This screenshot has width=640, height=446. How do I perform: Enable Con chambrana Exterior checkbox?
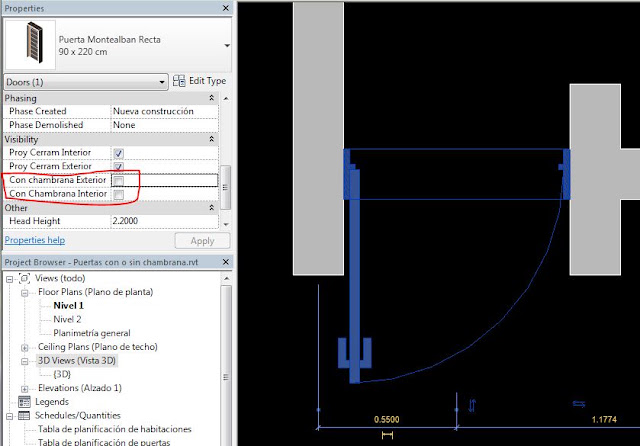tap(118, 181)
